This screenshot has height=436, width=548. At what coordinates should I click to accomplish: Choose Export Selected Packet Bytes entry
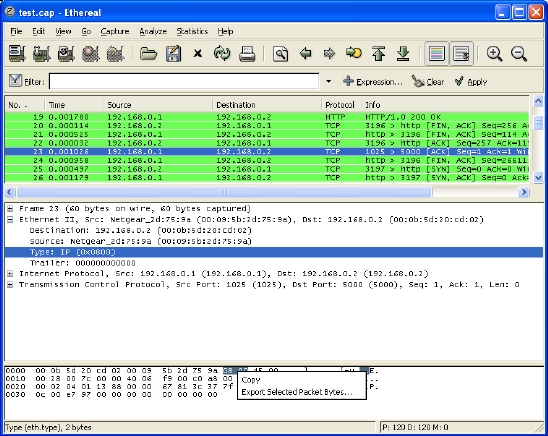(302, 392)
